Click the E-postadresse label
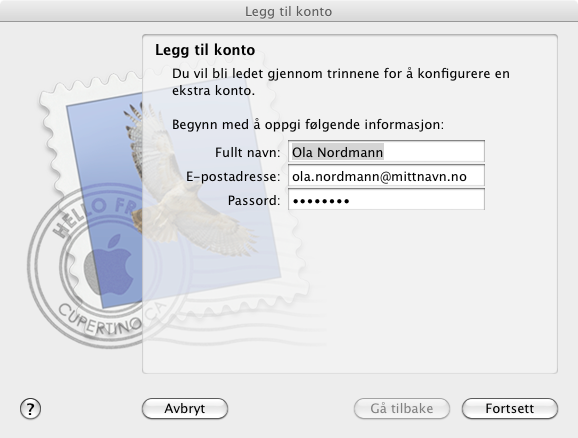 233,177
